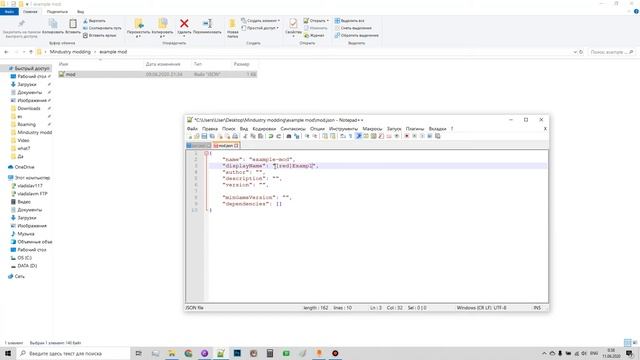Click the INS indicator in Notepad++ status bar
The image size is (640, 360).
click(537, 308)
